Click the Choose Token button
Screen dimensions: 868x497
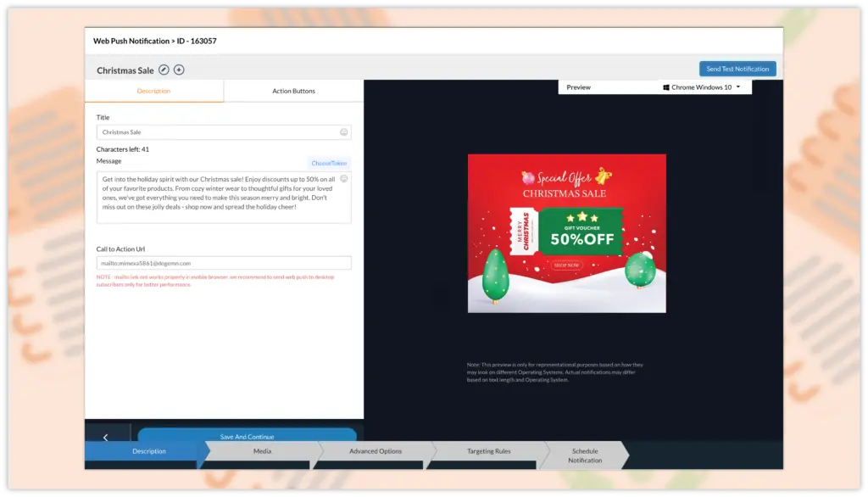[x=328, y=163]
